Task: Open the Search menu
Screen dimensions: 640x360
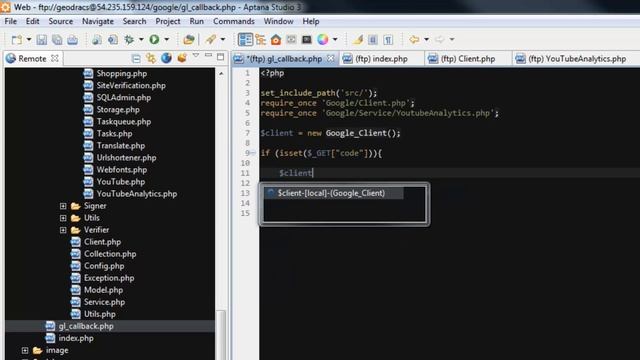Action: coord(134,21)
